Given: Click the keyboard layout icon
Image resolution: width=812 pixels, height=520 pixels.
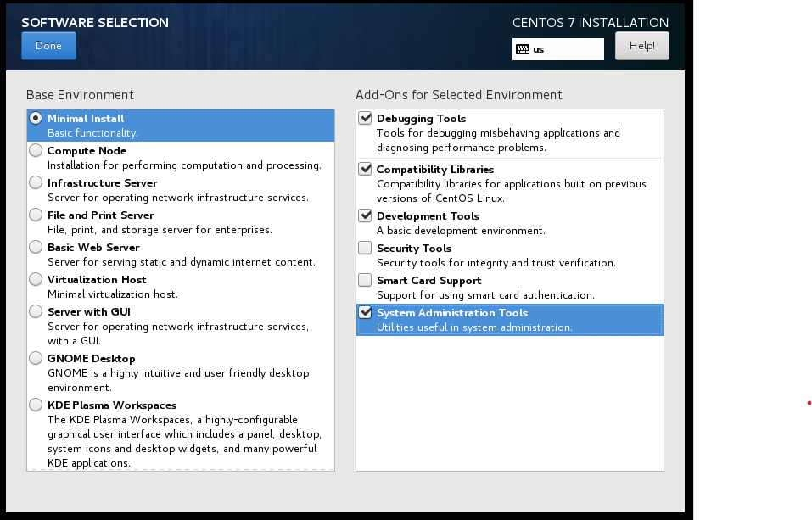Looking at the screenshot, I should [523, 49].
